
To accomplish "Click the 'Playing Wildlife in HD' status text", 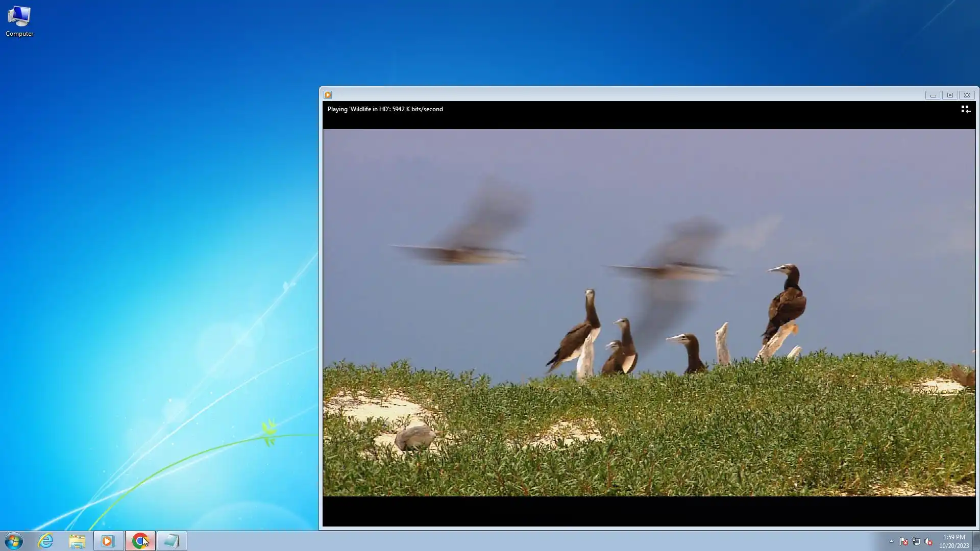I will (385, 109).
